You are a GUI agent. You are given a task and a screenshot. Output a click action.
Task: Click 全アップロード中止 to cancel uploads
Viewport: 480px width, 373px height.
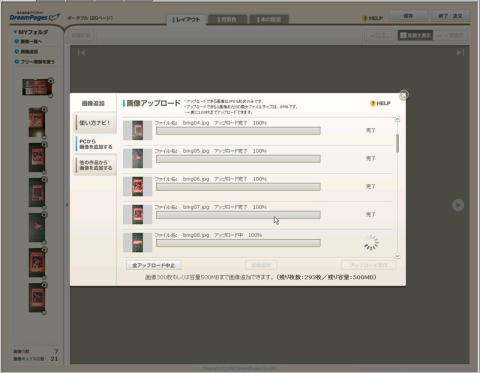pyautogui.click(x=154, y=265)
